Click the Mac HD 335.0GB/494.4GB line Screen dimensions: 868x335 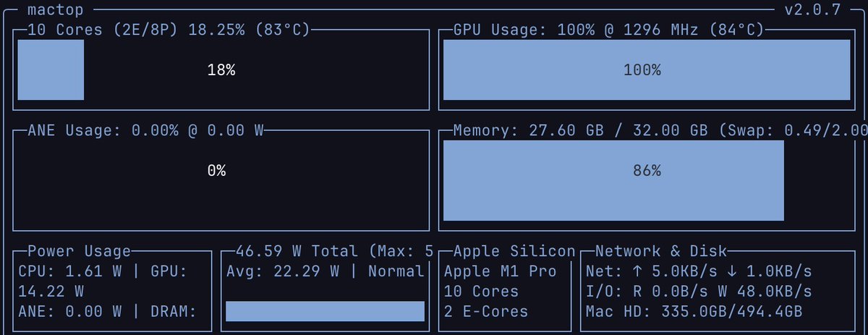694,312
